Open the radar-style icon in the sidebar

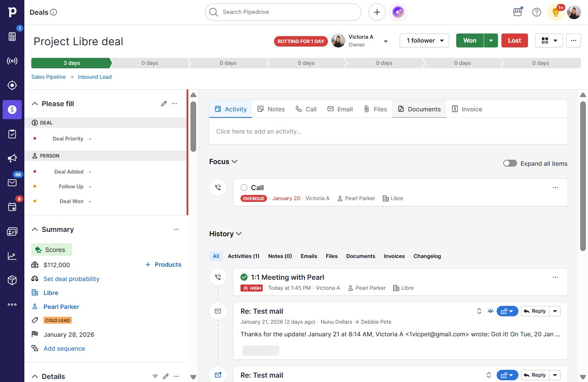[x=12, y=61]
